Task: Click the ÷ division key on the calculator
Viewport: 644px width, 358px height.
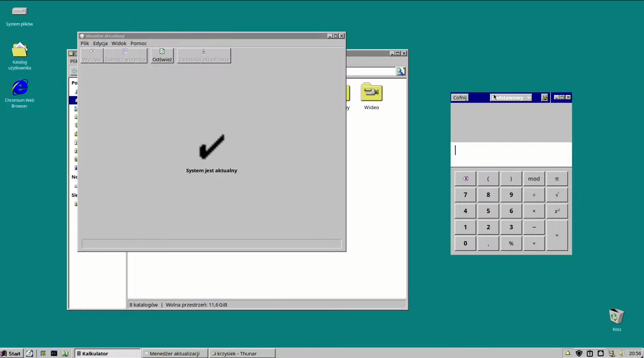Action: tap(534, 195)
